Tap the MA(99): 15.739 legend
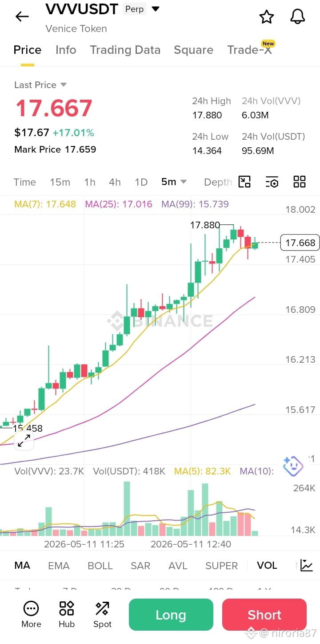 [x=195, y=204]
